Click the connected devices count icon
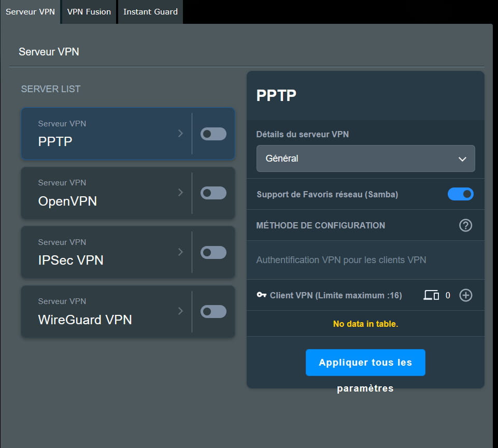Screen dimensions: 498x448 click(x=431, y=295)
